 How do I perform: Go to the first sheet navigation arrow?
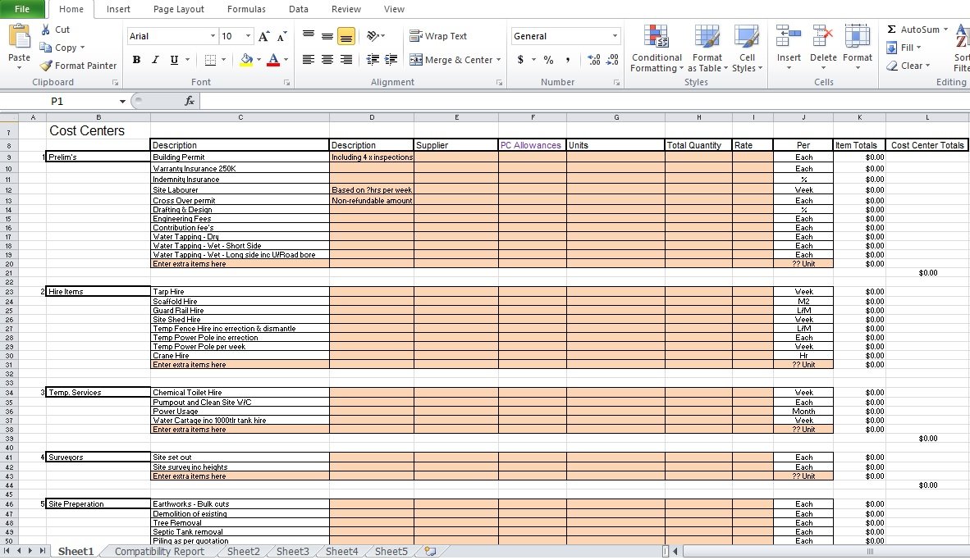[7, 551]
